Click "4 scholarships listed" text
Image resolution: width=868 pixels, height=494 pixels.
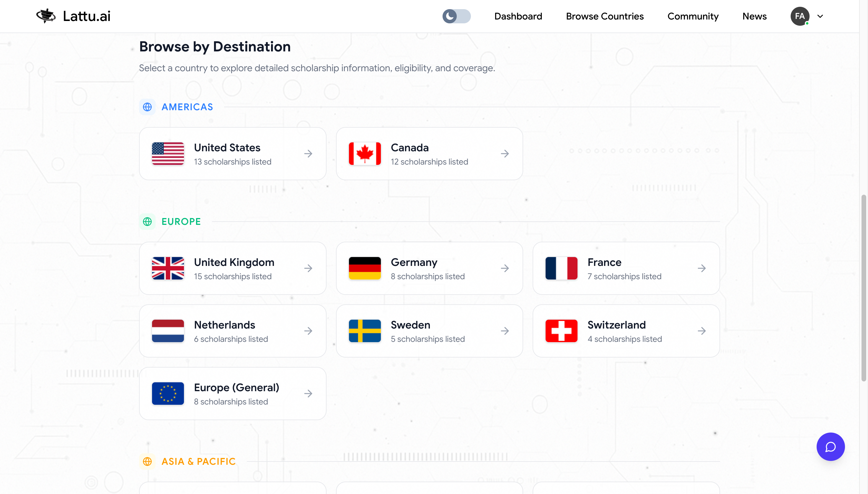point(625,339)
